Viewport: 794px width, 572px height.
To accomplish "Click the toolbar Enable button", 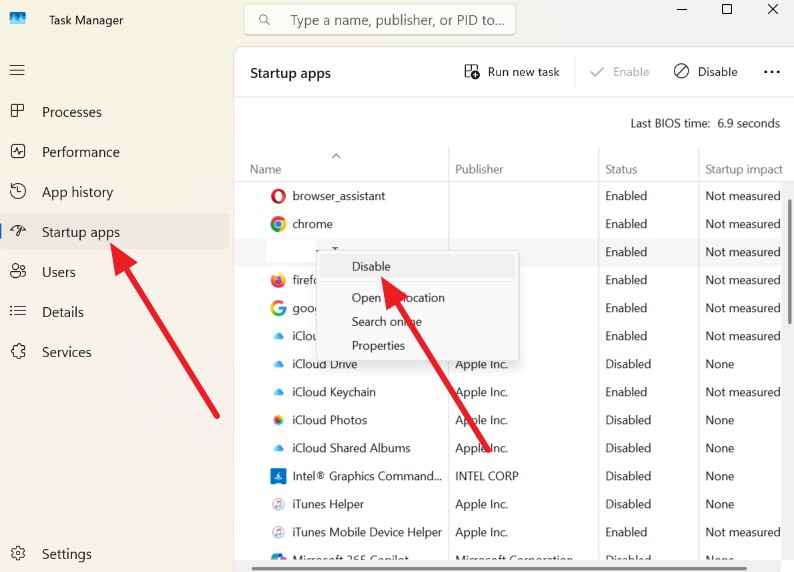I will 619,72.
